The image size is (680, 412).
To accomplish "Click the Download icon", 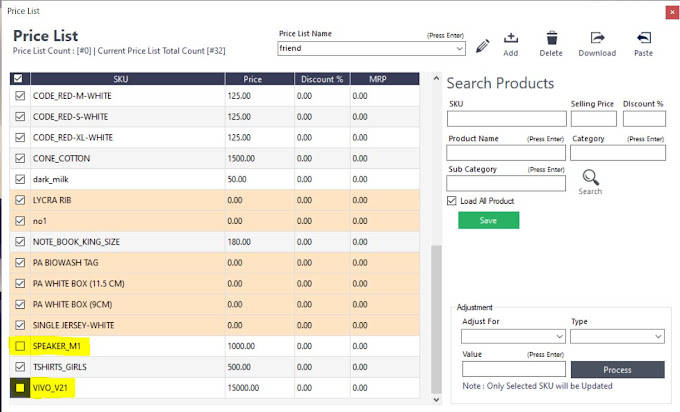I will pyautogui.click(x=597, y=39).
